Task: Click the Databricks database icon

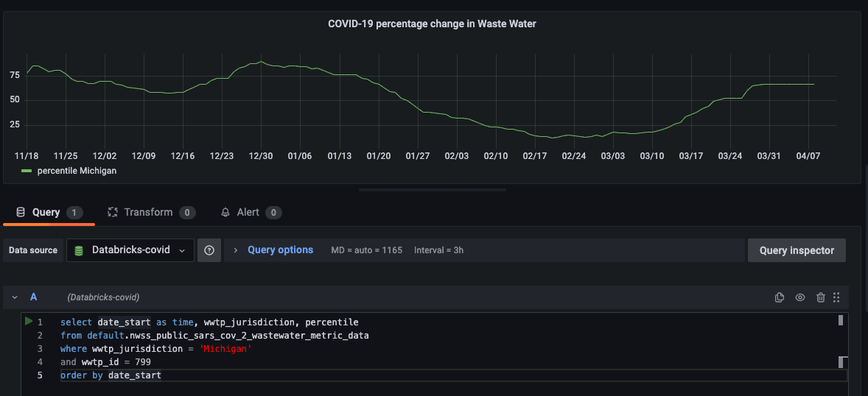Action: click(x=79, y=250)
